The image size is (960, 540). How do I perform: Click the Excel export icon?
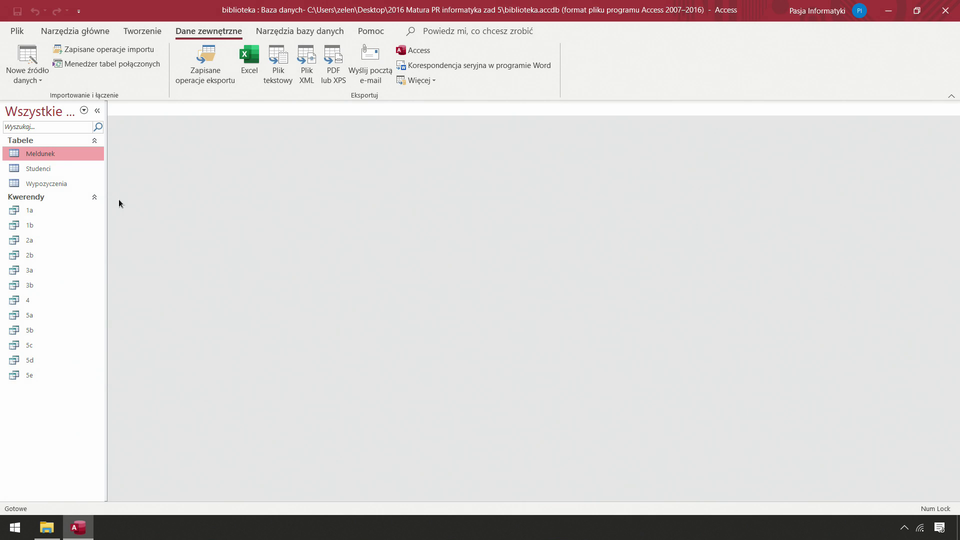pyautogui.click(x=249, y=60)
